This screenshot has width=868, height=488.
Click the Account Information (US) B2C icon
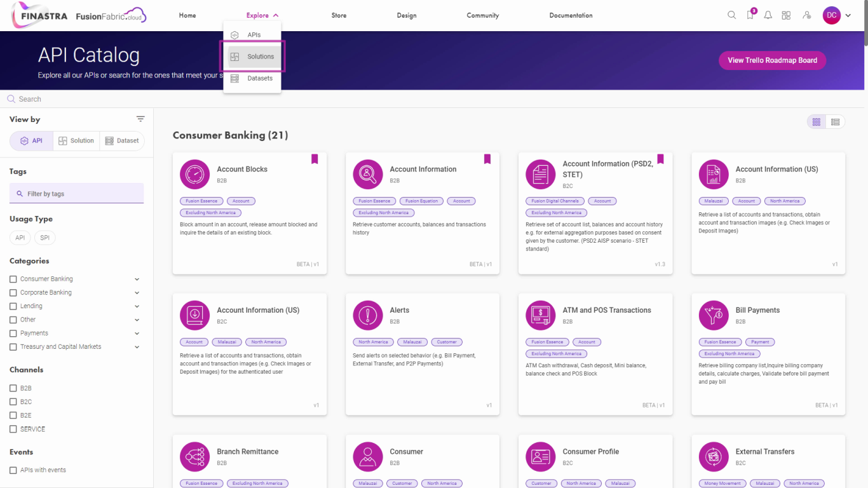[195, 315]
